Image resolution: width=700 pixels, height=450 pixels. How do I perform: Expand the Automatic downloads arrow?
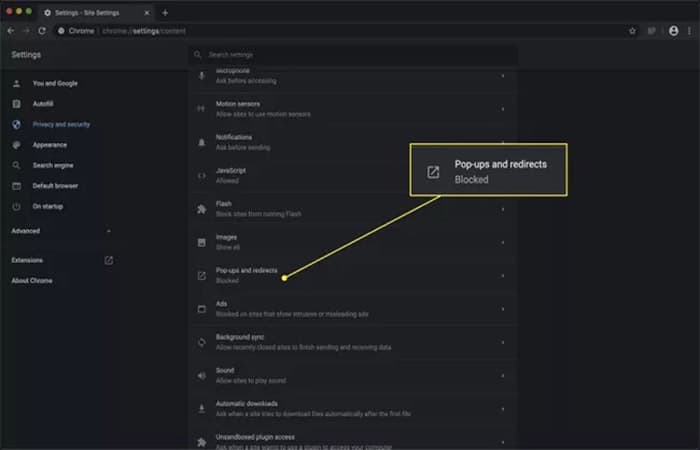click(x=503, y=409)
